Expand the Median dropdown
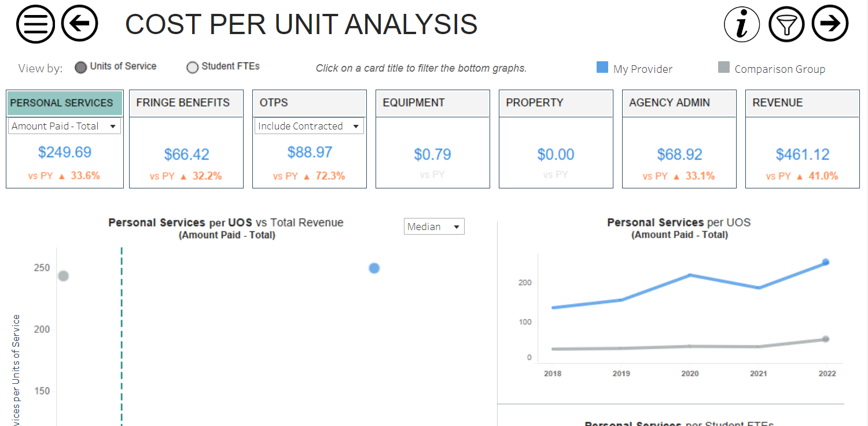The image size is (868, 426). tap(434, 227)
